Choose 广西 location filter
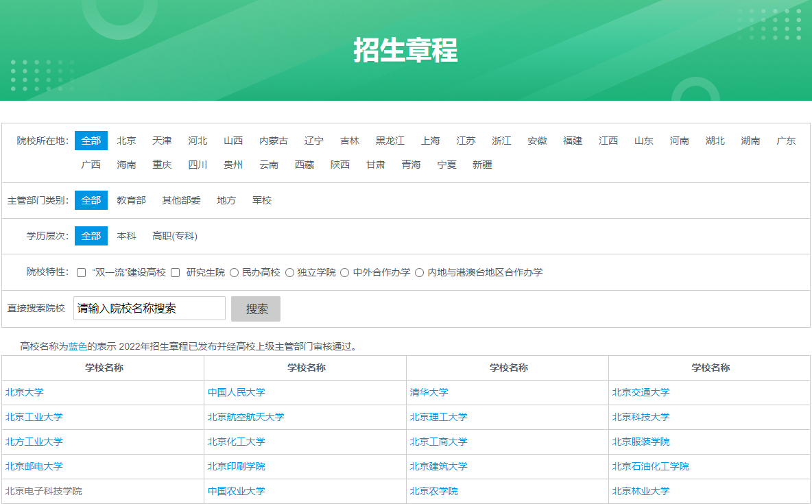812x504 pixels. point(91,164)
